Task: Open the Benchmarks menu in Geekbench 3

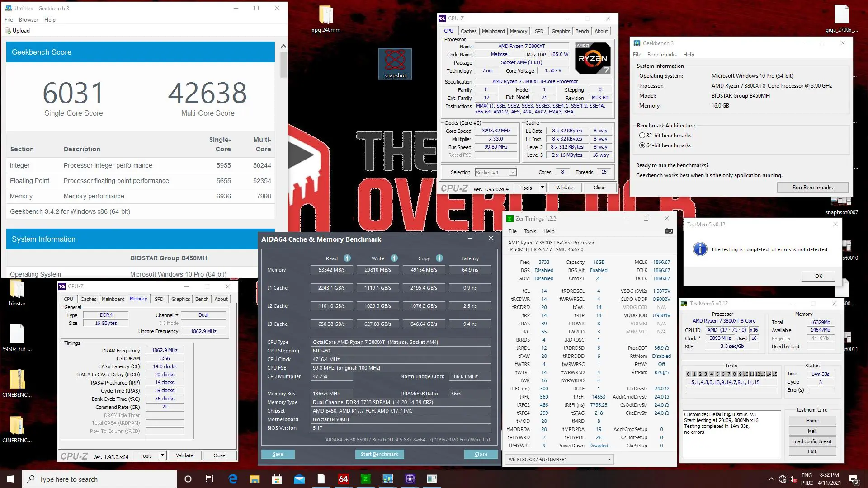Action: [662, 55]
